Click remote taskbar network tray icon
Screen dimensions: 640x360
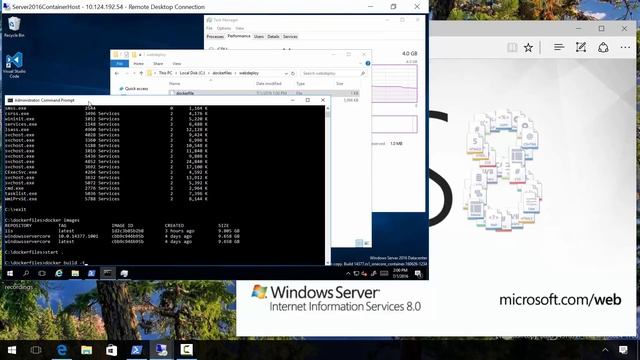point(356,274)
